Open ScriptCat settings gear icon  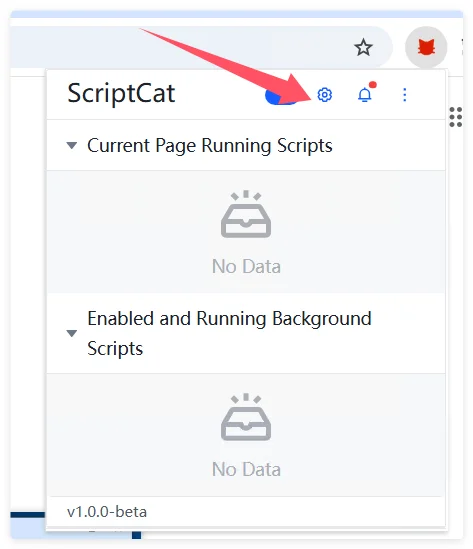coord(324,95)
